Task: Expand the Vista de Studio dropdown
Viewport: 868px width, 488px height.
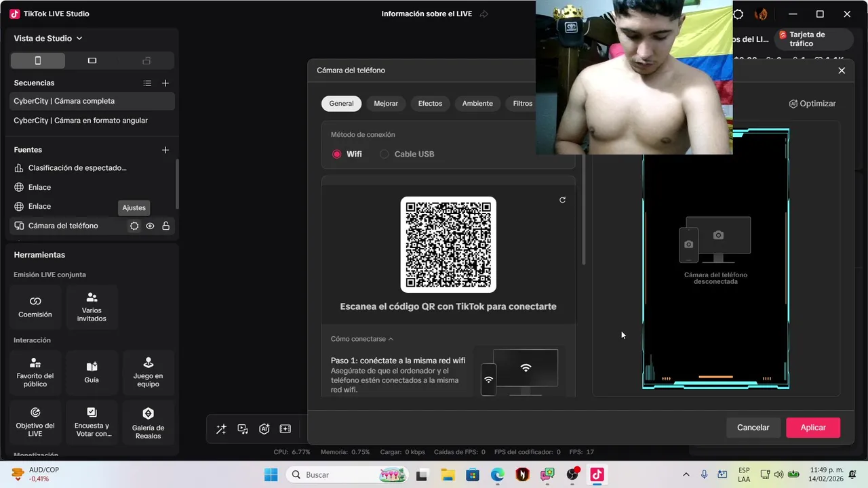Action: click(47, 39)
